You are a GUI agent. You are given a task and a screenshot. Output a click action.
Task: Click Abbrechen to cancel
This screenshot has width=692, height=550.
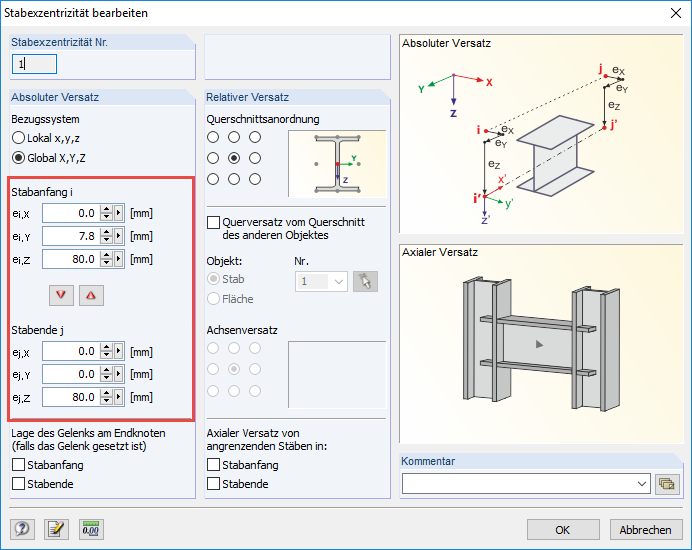646,530
